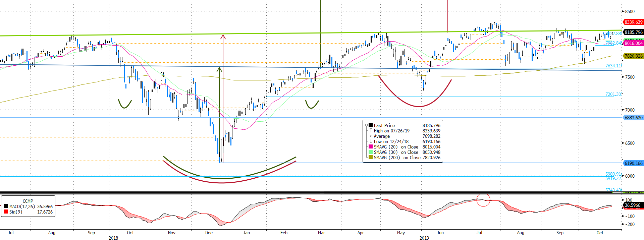Click the High marker icon in legend
This screenshot has height=240, width=644.
click(371, 131)
